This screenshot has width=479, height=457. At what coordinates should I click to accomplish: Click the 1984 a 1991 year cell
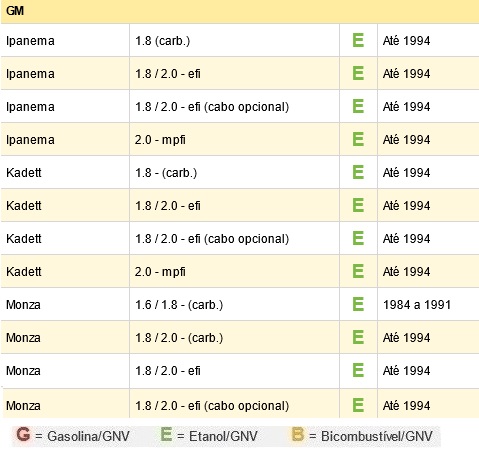coord(428,304)
